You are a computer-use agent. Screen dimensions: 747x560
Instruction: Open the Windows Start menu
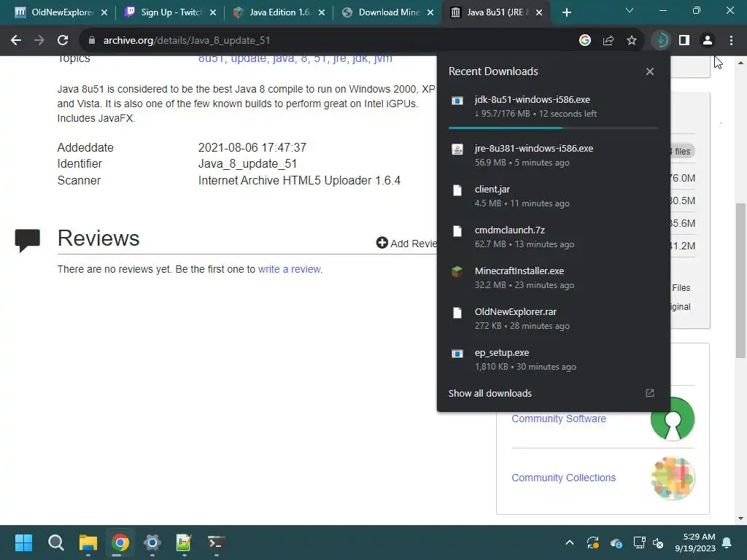click(x=23, y=542)
